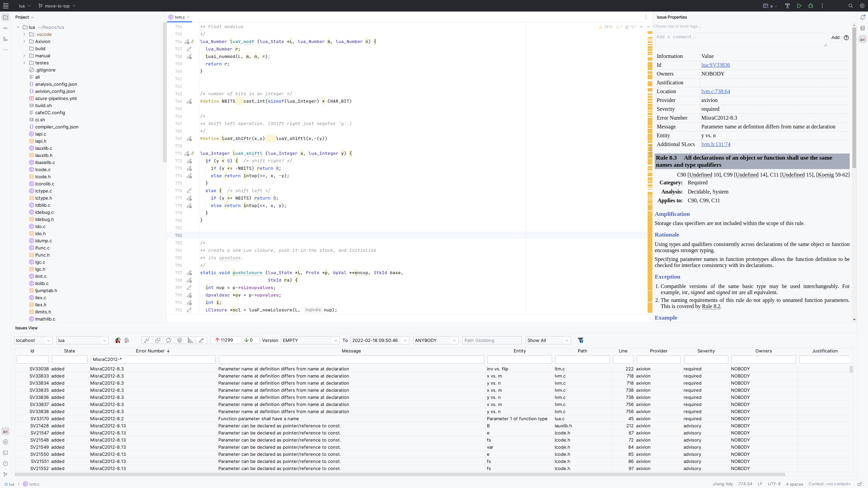Open the Terminal tool window icon
The width and height of the screenshot is (868, 488).
coord(5,453)
